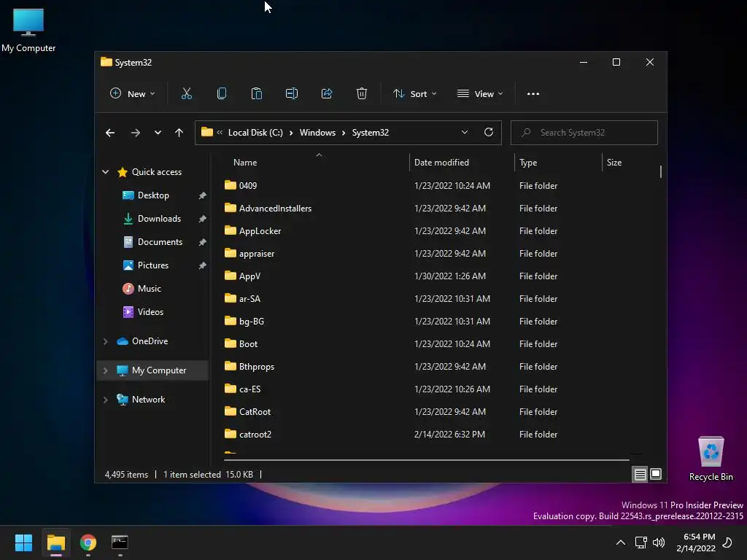
Task: Click the Delete trash can icon
Action: pyautogui.click(x=362, y=94)
